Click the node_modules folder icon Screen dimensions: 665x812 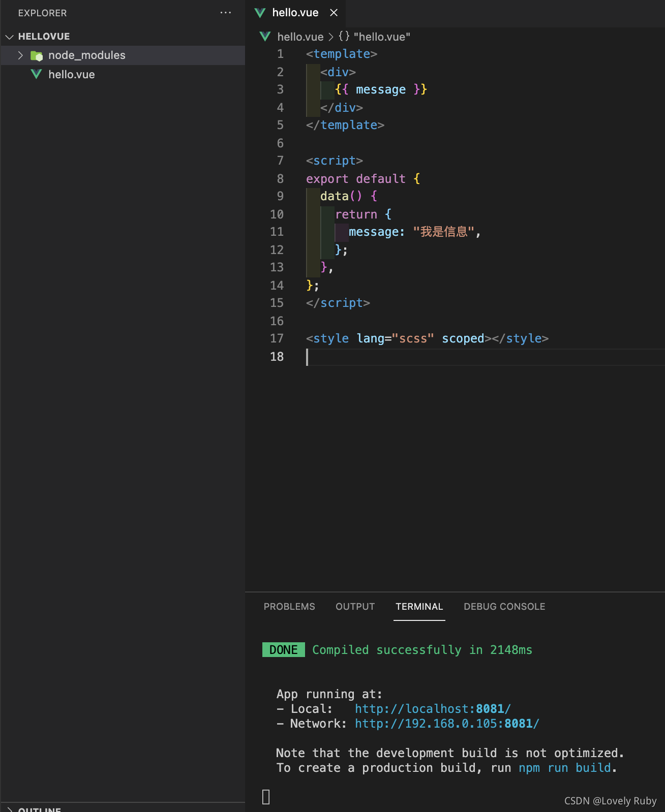click(x=37, y=55)
